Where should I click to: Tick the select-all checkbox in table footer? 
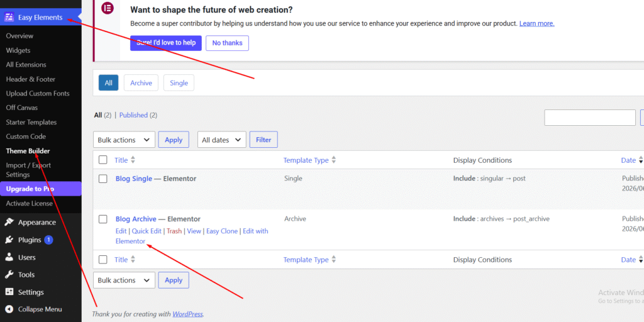tap(103, 260)
